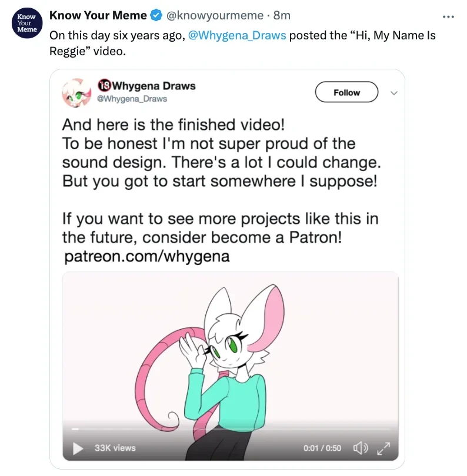Open the 8m tweet timestamp
This screenshot has height=476, width=467.
tap(282, 15)
